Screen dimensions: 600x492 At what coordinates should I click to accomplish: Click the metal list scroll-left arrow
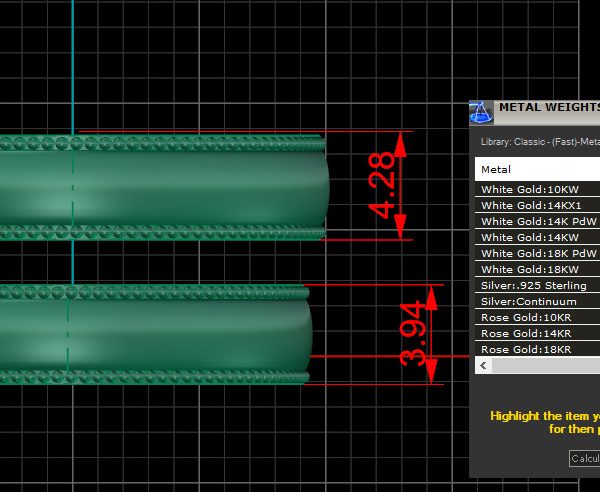[x=484, y=366]
